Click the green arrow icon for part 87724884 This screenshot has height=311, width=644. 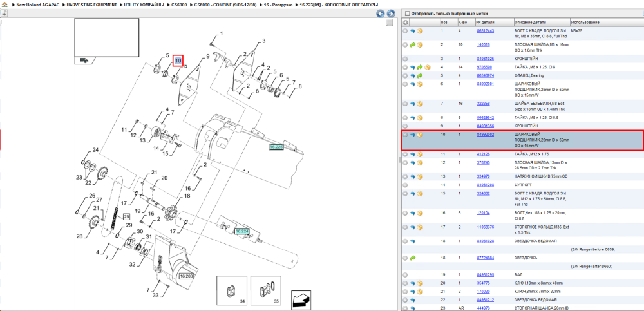coord(413,258)
